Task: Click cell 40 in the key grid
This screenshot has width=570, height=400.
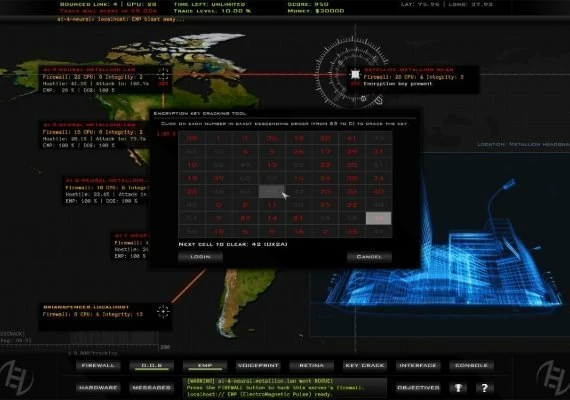Action: point(379,192)
